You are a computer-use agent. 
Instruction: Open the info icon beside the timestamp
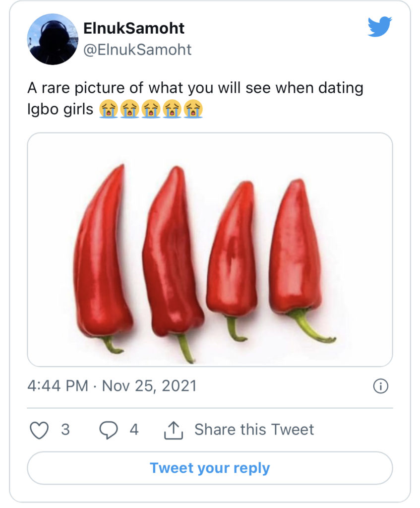pyautogui.click(x=380, y=386)
